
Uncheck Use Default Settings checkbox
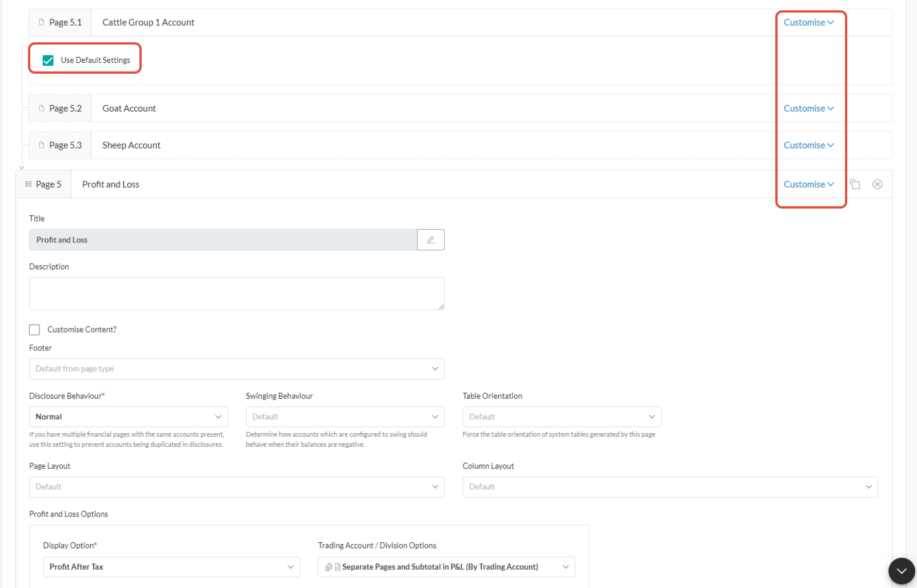pos(48,60)
